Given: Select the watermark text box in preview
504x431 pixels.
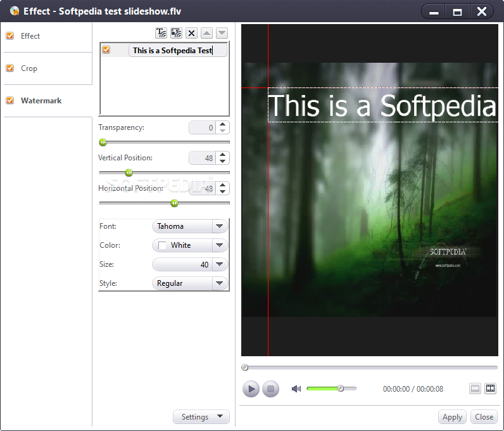Looking at the screenshot, I should [x=383, y=105].
